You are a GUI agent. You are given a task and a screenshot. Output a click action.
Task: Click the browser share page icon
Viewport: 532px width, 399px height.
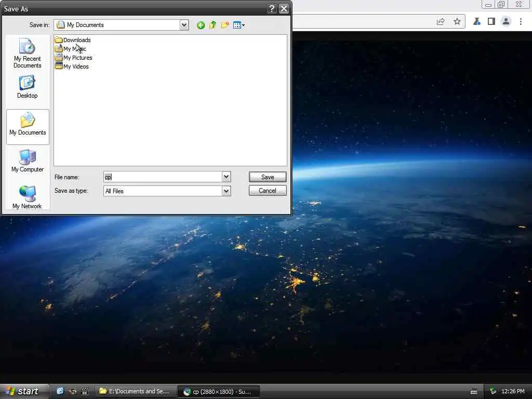441,22
